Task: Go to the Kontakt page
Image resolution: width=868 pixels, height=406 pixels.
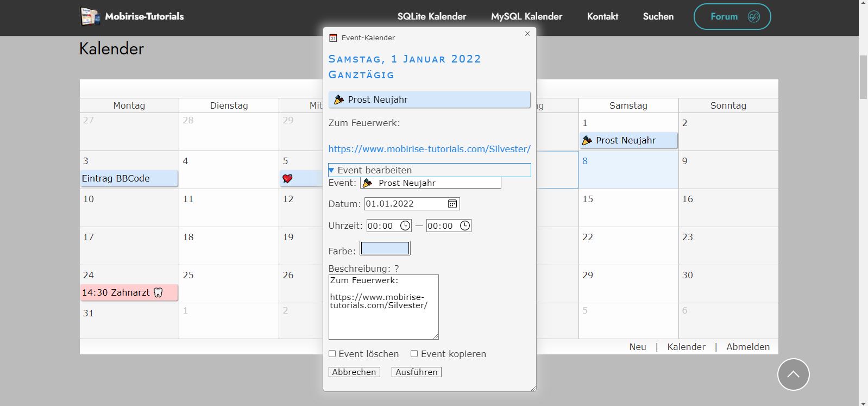Action: click(602, 16)
